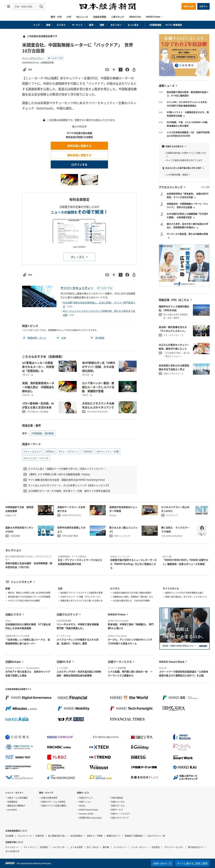The height and width of the screenshot is (868, 215).
Task: Open the テレ東BIZ logo link
Action: (x=57, y=757)
